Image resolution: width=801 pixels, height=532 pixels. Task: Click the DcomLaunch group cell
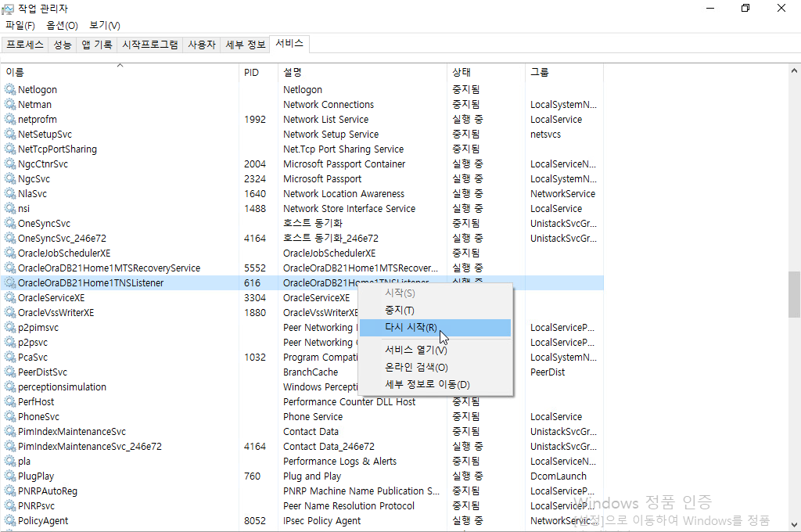559,476
